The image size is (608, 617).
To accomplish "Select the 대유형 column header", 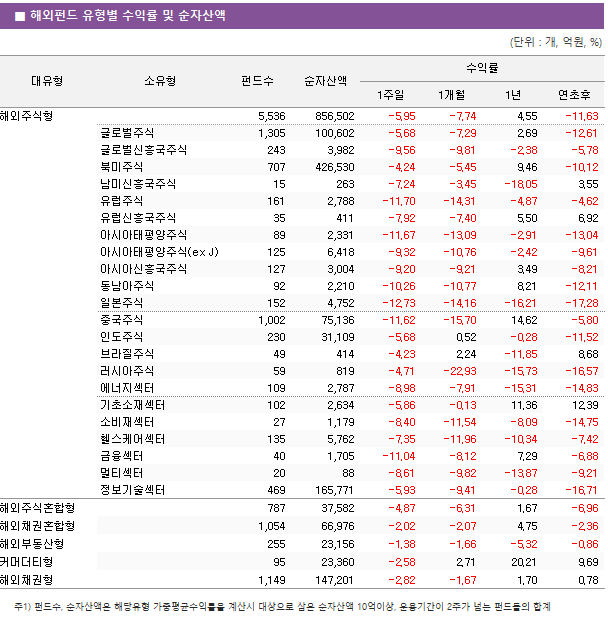I will pos(47,81).
